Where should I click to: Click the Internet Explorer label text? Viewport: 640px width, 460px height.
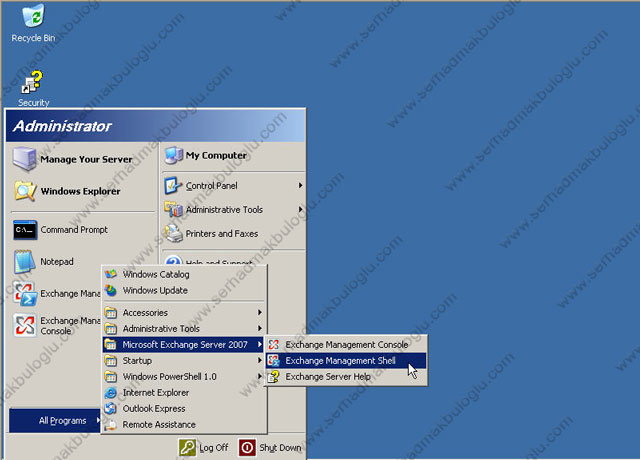point(156,393)
